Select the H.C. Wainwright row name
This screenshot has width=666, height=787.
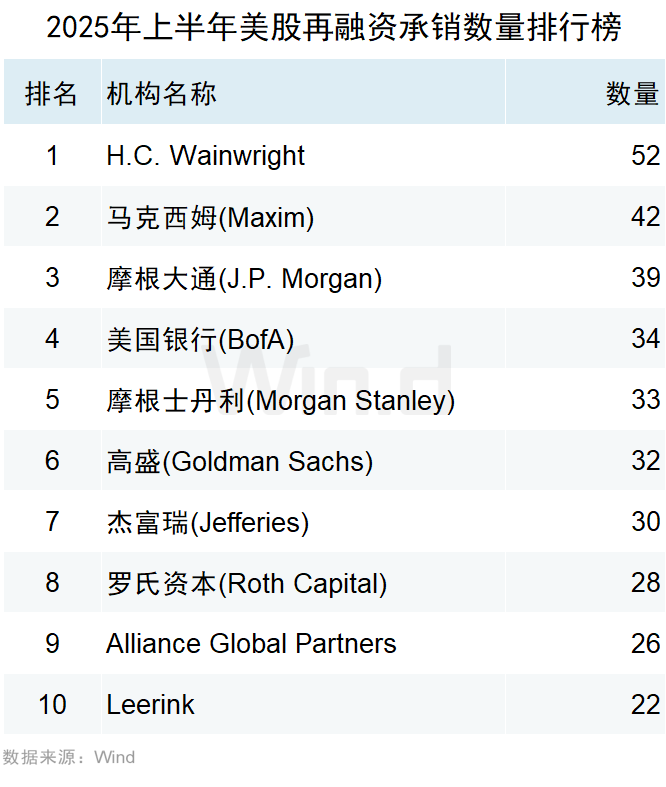205,156
